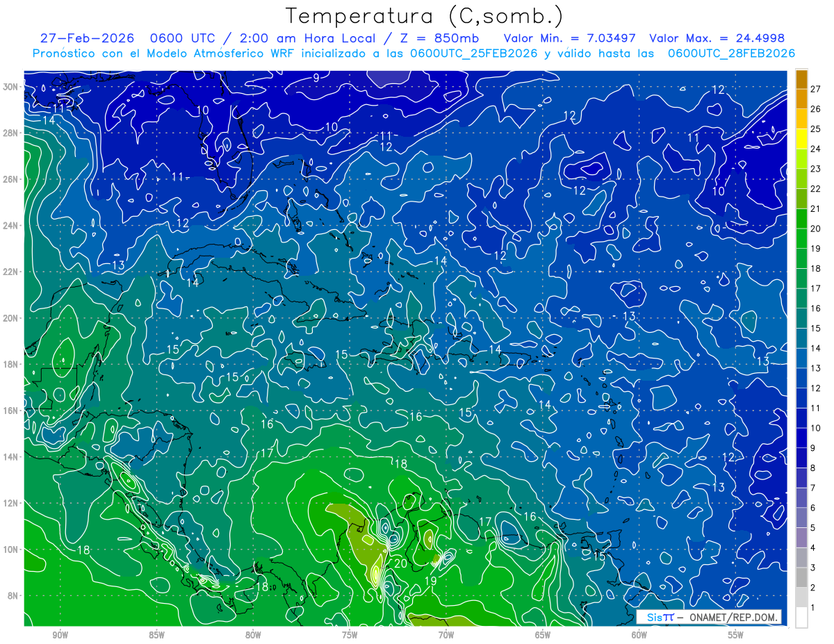834x644 pixels.
Task: Click the 75W longitude axis label
Action: coord(350,635)
